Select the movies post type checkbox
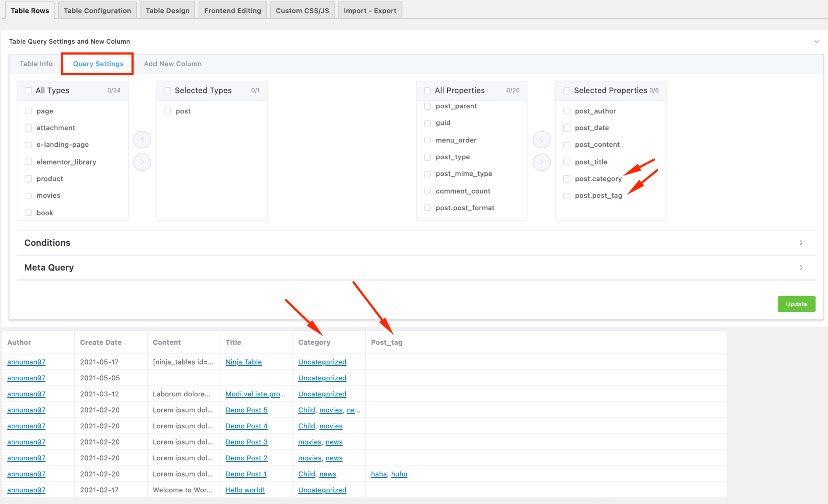828x504 pixels. (x=28, y=196)
